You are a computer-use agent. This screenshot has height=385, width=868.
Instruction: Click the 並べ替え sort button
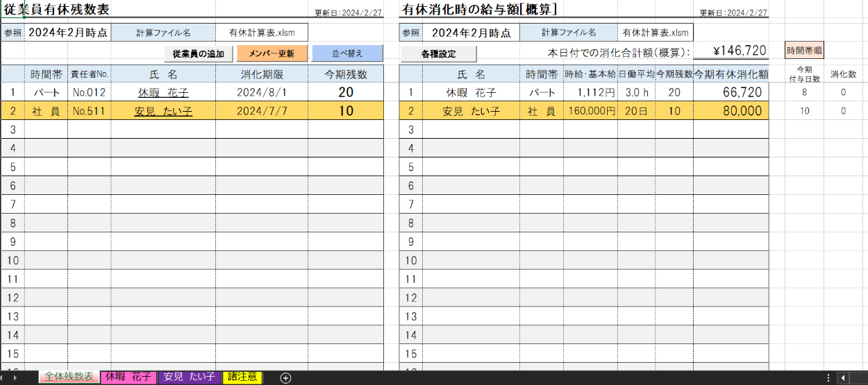[x=347, y=53]
